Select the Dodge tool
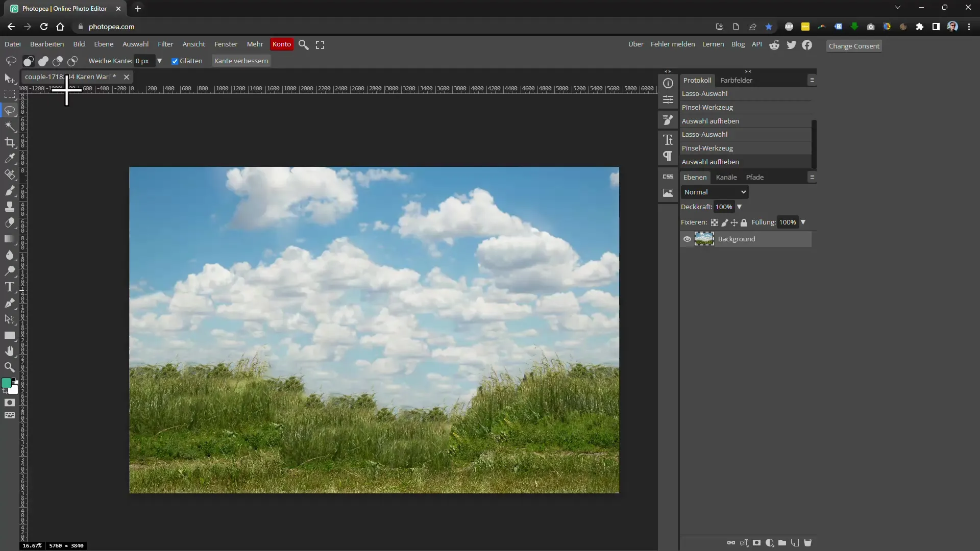The width and height of the screenshot is (980, 551). (x=10, y=271)
